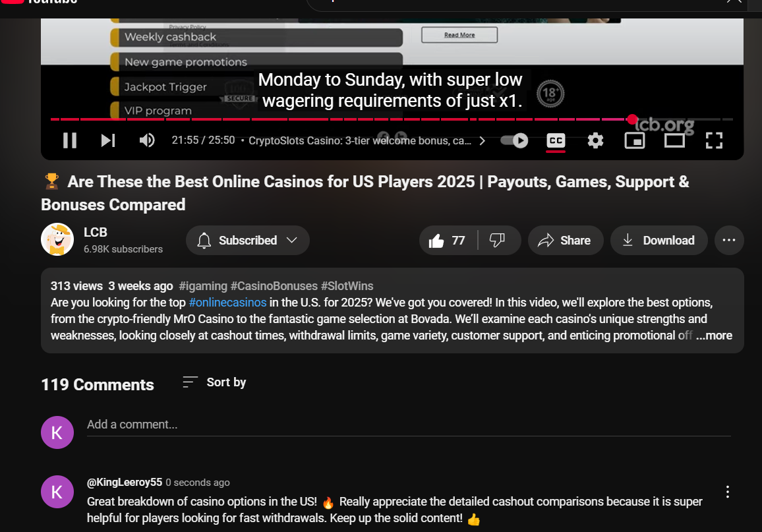
Task: Click the video timestamp 21:55 / 25:50
Action: click(x=203, y=140)
